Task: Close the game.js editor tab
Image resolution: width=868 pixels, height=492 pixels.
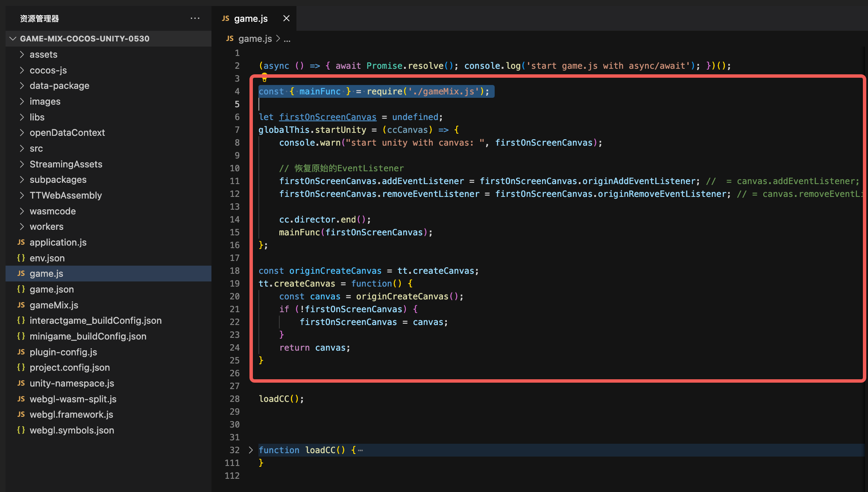Action: tap(286, 18)
